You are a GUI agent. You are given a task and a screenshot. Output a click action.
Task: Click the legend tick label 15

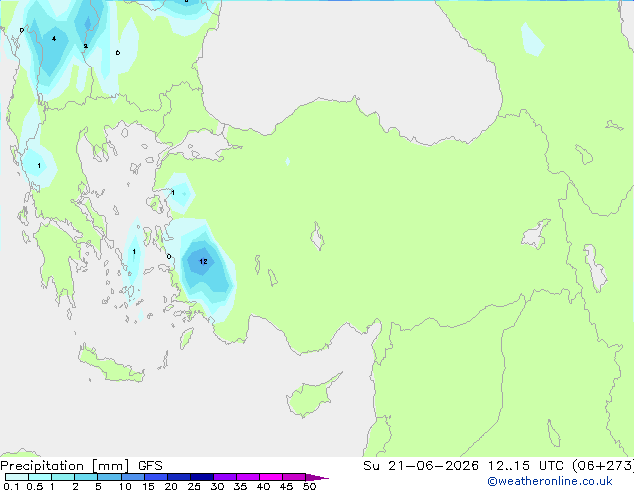click(x=148, y=486)
